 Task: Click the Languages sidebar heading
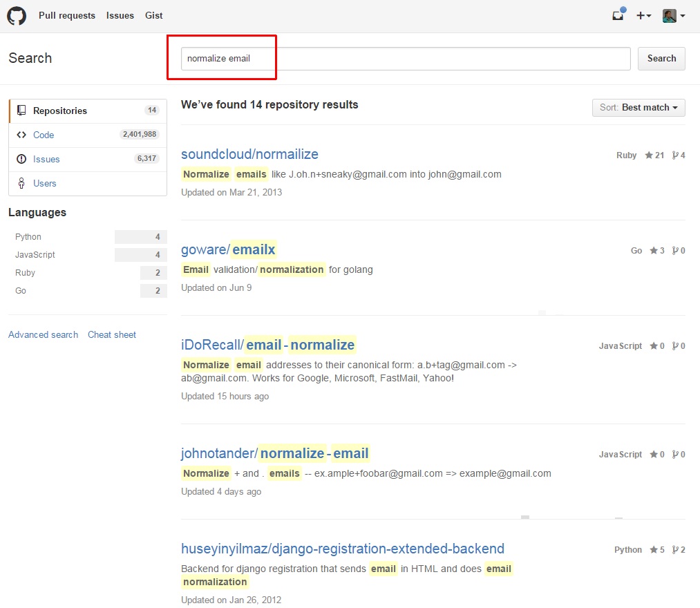pyautogui.click(x=37, y=213)
